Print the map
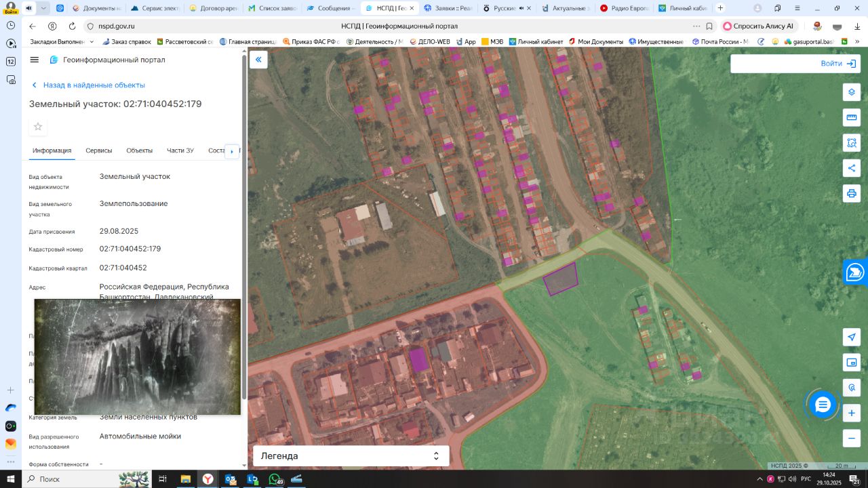Image resolution: width=868 pixels, height=488 pixels. 852,193
